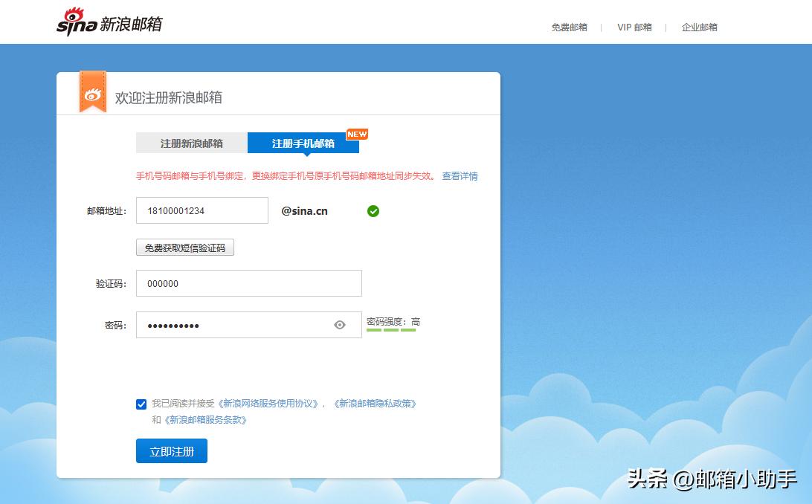Viewport: 812px width, 504px height.
Task: Click the 立即注册 button
Action: (172, 451)
